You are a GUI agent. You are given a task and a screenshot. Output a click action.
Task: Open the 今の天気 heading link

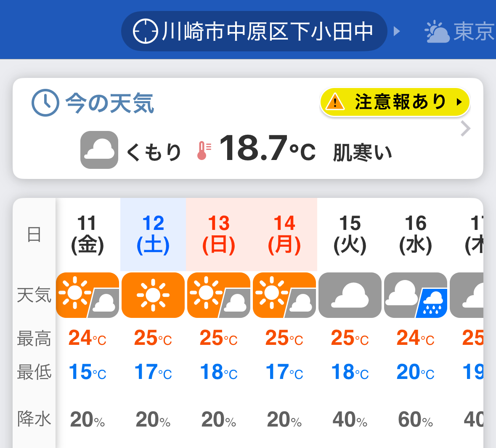(x=110, y=103)
